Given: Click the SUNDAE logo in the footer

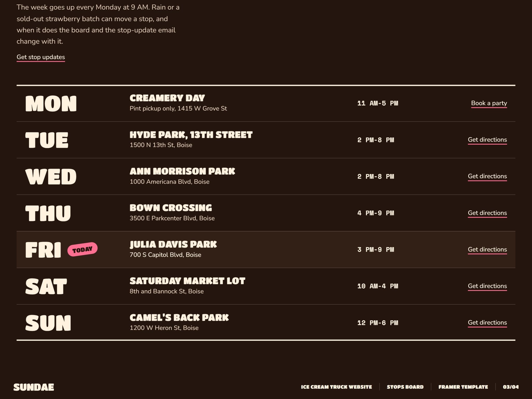Looking at the screenshot, I should click(x=34, y=387).
